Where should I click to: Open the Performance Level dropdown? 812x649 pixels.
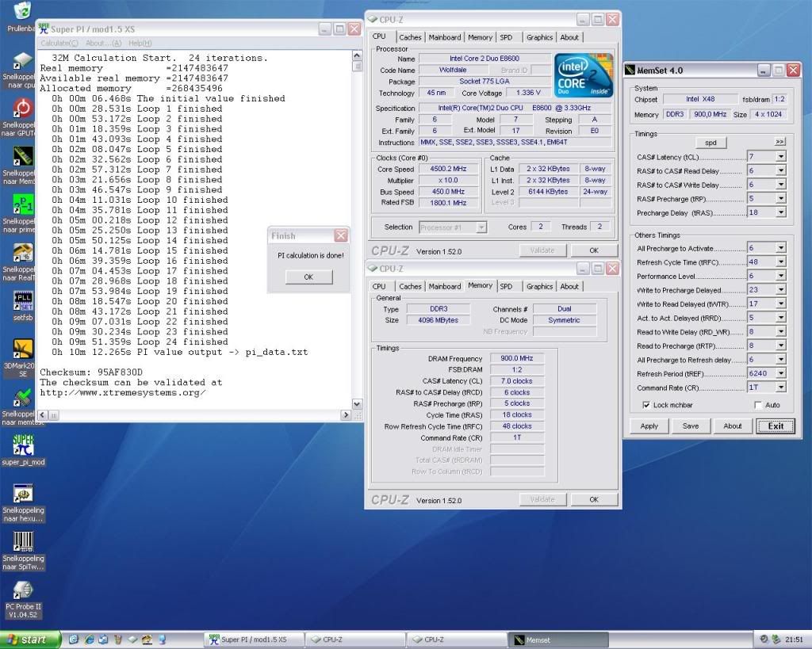(x=780, y=276)
